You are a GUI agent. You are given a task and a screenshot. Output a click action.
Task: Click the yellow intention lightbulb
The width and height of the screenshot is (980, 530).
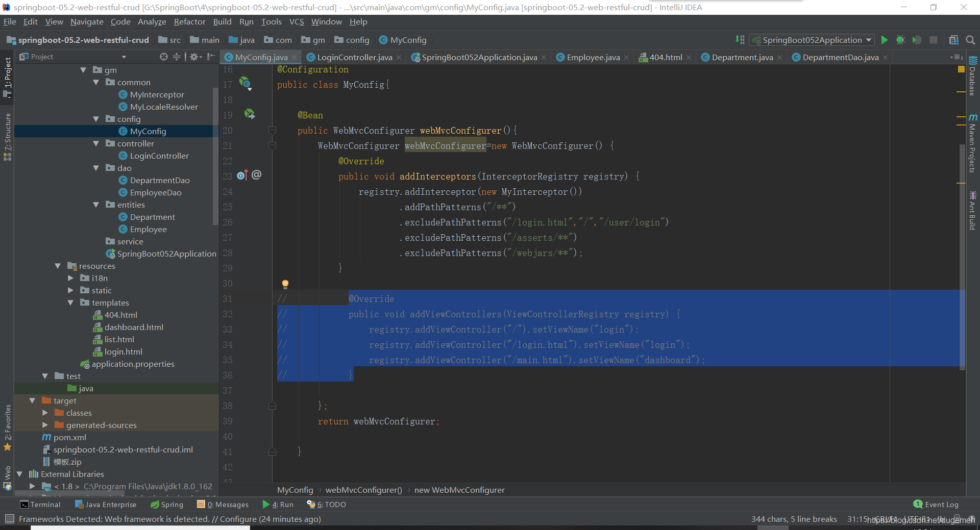(285, 284)
